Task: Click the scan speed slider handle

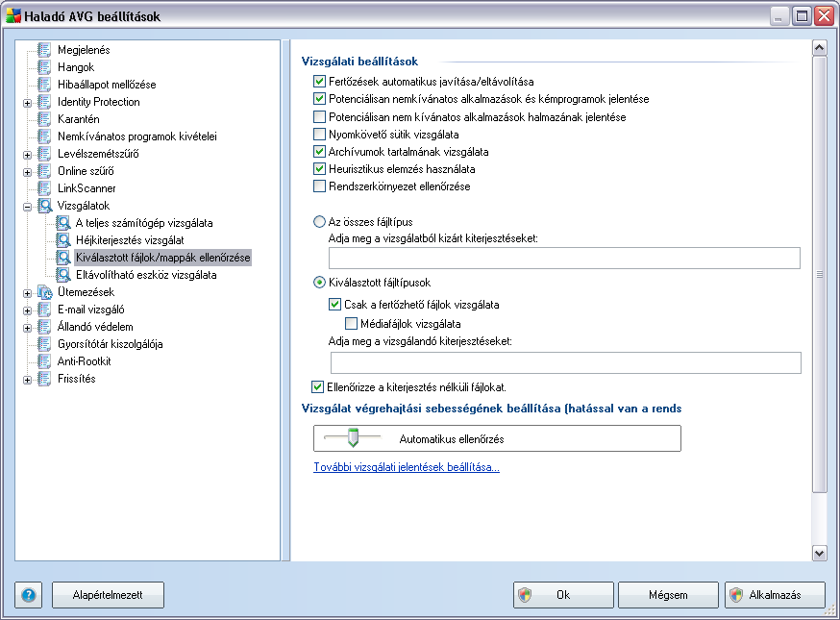Action: pyautogui.click(x=353, y=437)
